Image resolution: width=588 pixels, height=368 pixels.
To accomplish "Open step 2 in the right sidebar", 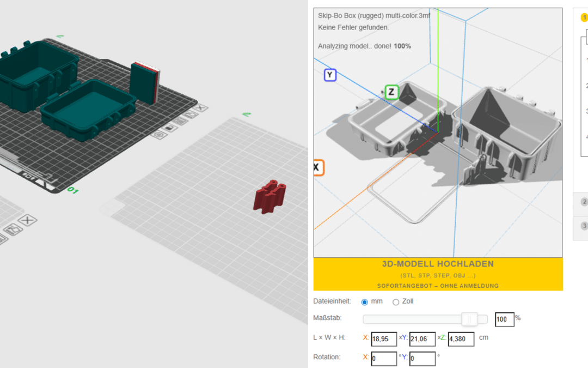I will click(584, 202).
